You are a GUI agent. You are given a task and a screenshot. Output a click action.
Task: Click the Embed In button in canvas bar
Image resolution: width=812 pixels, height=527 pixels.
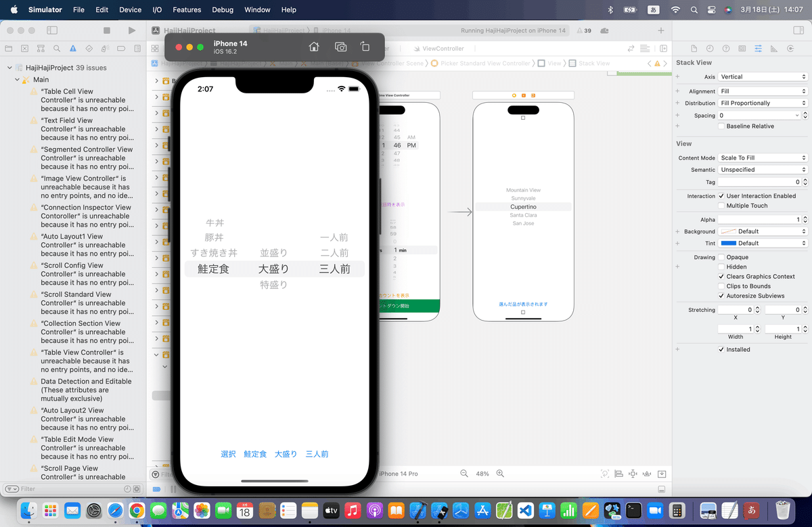click(662, 474)
